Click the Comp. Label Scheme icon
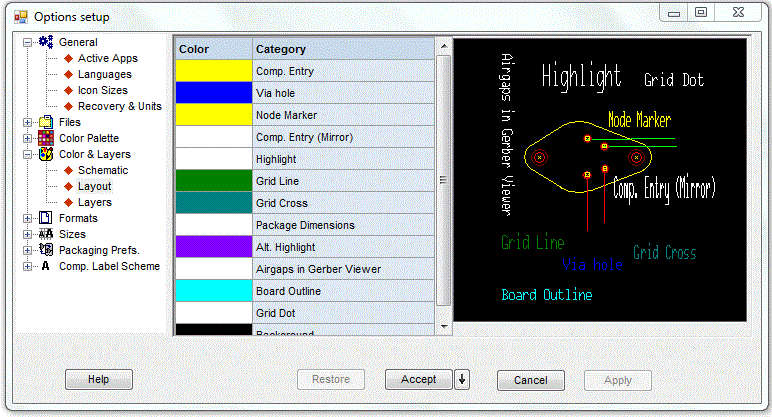 pyautogui.click(x=46, y=266)
